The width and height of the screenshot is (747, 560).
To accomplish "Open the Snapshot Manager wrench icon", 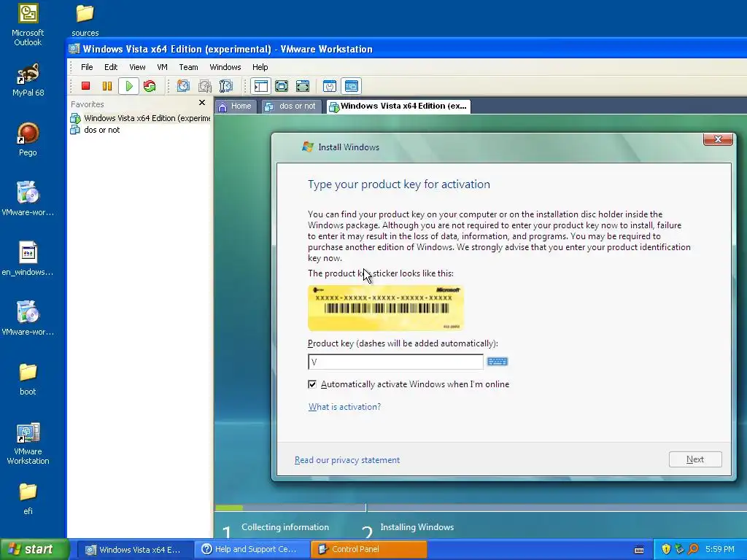I will (226, 86).
